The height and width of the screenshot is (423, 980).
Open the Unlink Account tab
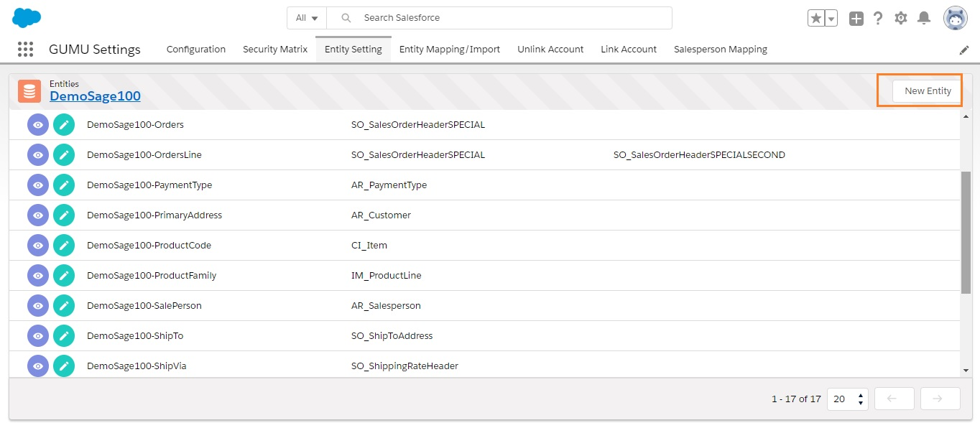coord(550,50)
